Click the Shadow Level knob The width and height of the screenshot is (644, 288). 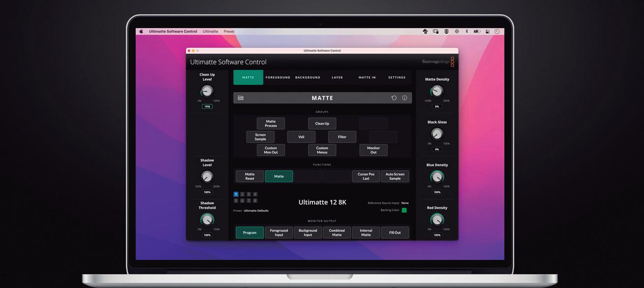click(x=207, y=177)
